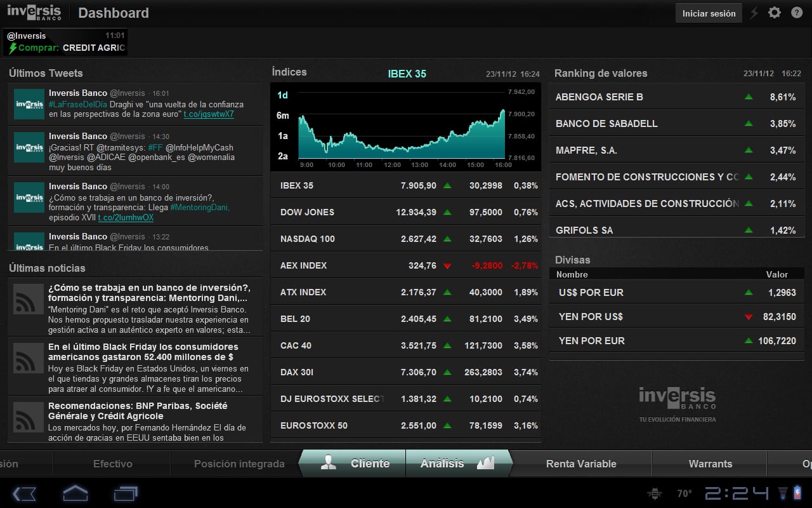Open BANCO DE SABADELL in ranking
The image size is (812, 508).
coord(677,123)
